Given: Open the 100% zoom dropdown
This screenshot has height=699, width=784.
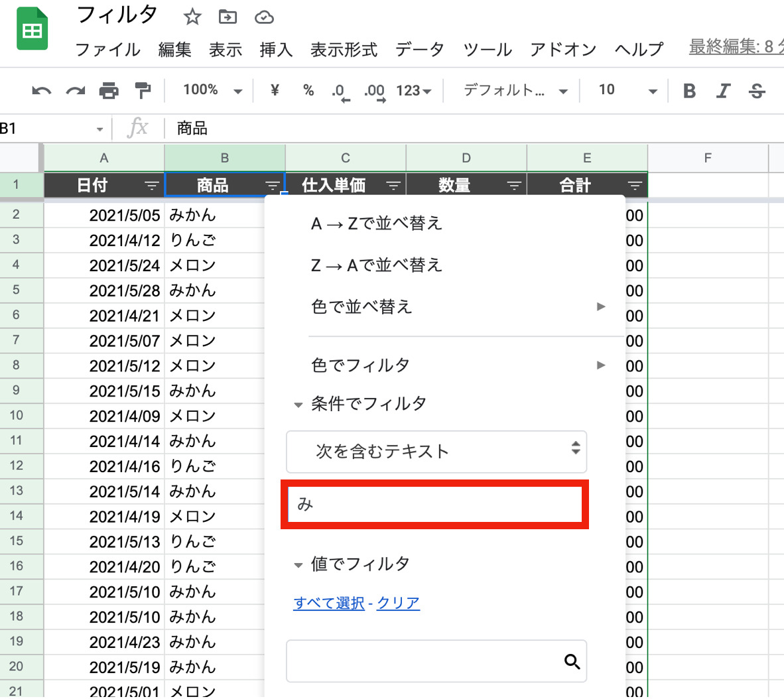Looking at the screenshot, I should click(212, 90).
